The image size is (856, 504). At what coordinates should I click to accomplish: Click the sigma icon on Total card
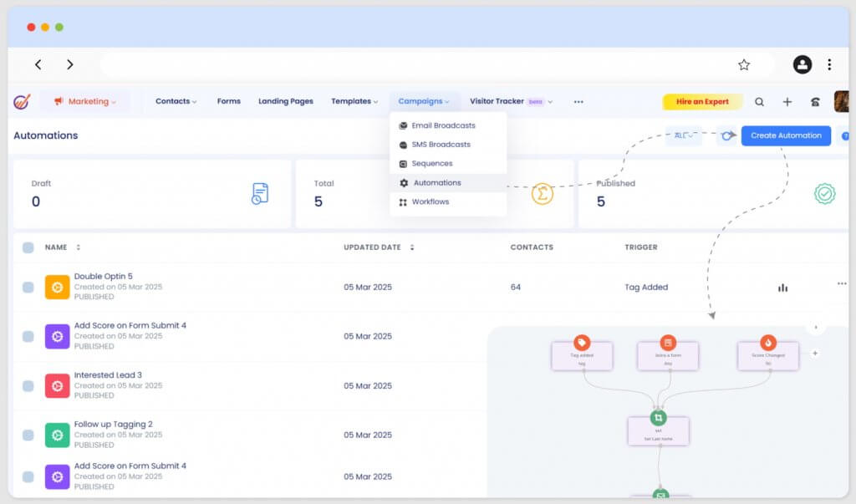542,192
